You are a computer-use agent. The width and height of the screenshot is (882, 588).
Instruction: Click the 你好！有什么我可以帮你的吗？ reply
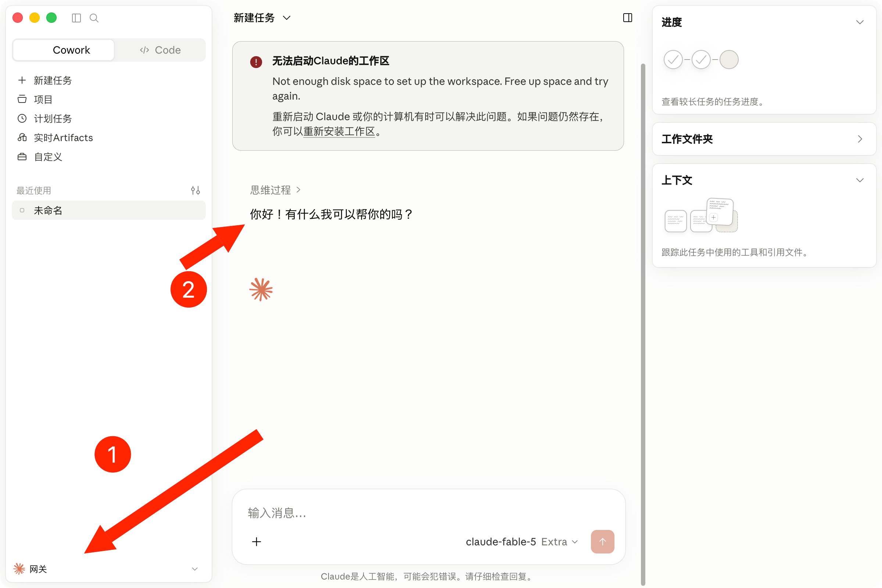[332, 214]
